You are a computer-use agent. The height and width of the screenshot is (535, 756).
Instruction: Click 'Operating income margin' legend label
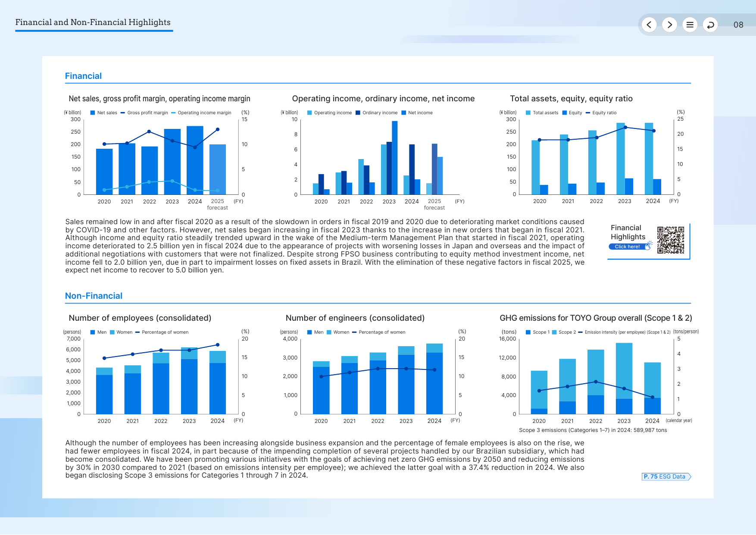204,113
